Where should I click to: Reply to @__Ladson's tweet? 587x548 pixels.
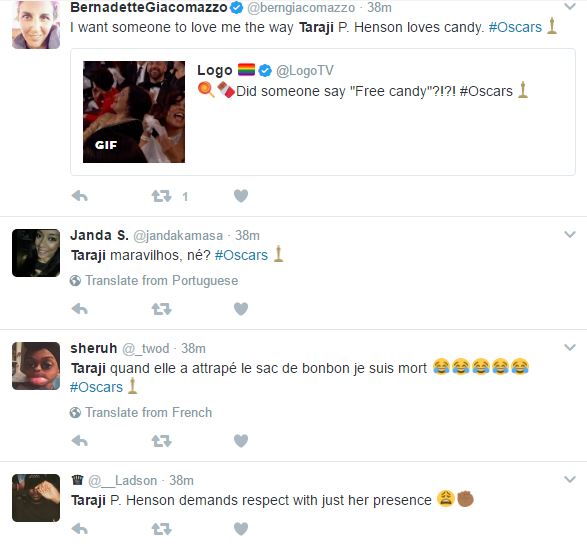80,529
